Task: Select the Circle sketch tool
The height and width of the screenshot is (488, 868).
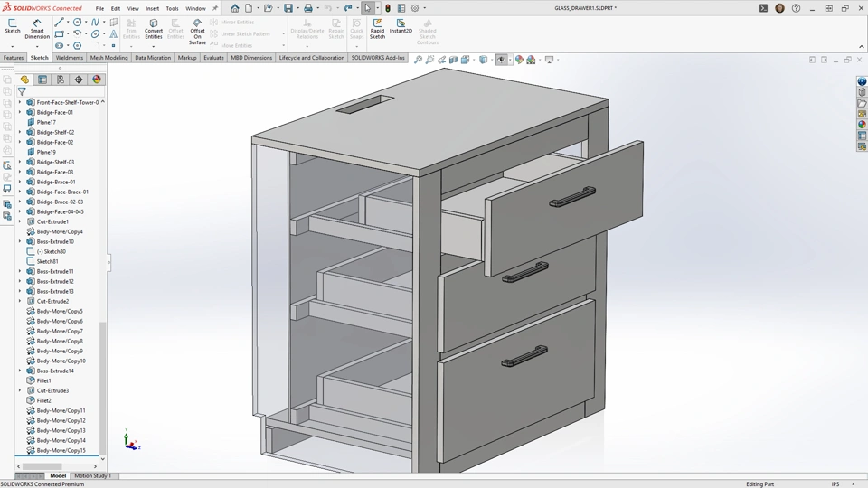Action: click(78, 22)
